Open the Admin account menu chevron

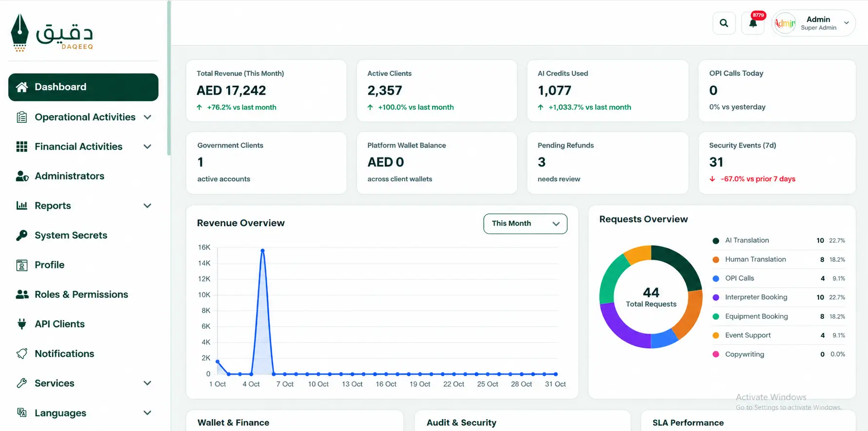[x=847, y=23]
